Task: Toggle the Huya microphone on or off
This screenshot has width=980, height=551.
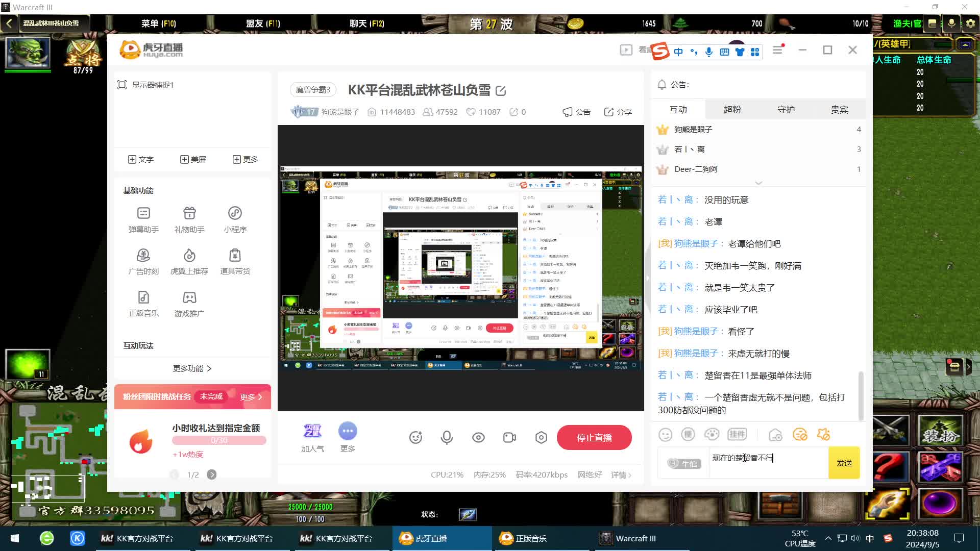Action: pos(447,437)
